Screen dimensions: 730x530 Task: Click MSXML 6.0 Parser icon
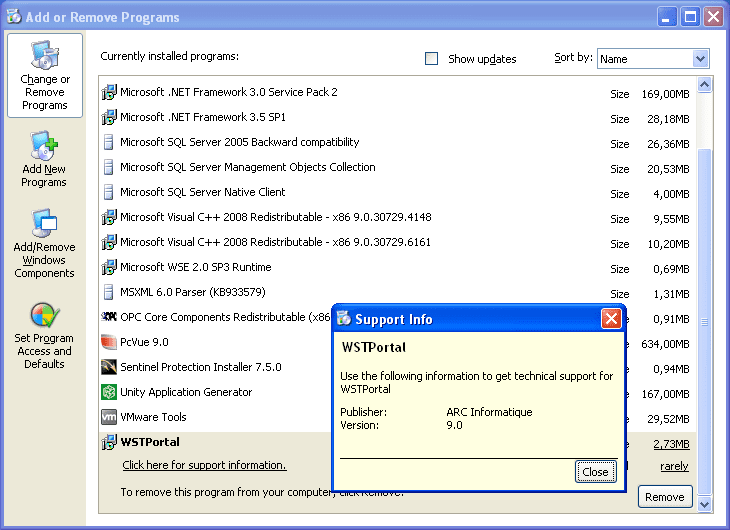click(x=108, y=292)
